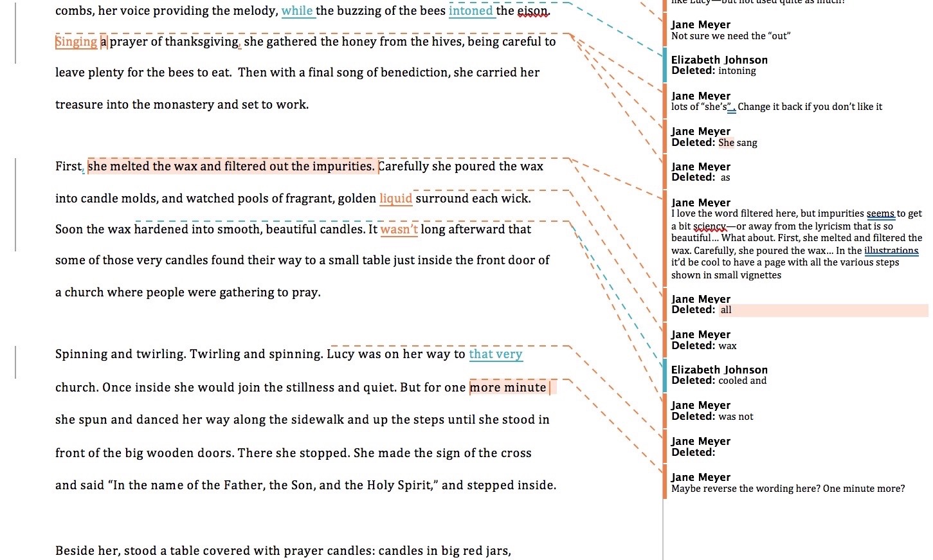Click the inserted word "wasn't"

(399, 229)
